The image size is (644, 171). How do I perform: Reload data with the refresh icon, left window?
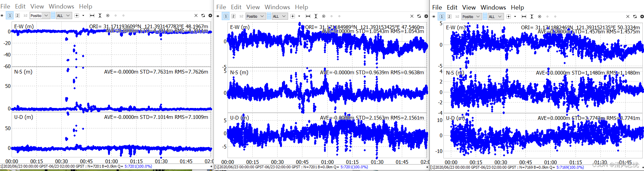point(203,15)
